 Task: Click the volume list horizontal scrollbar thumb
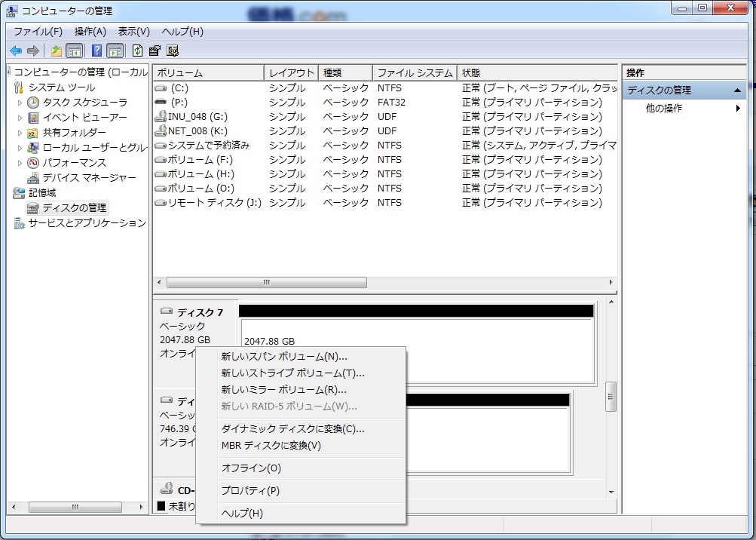tap(266, 283)
